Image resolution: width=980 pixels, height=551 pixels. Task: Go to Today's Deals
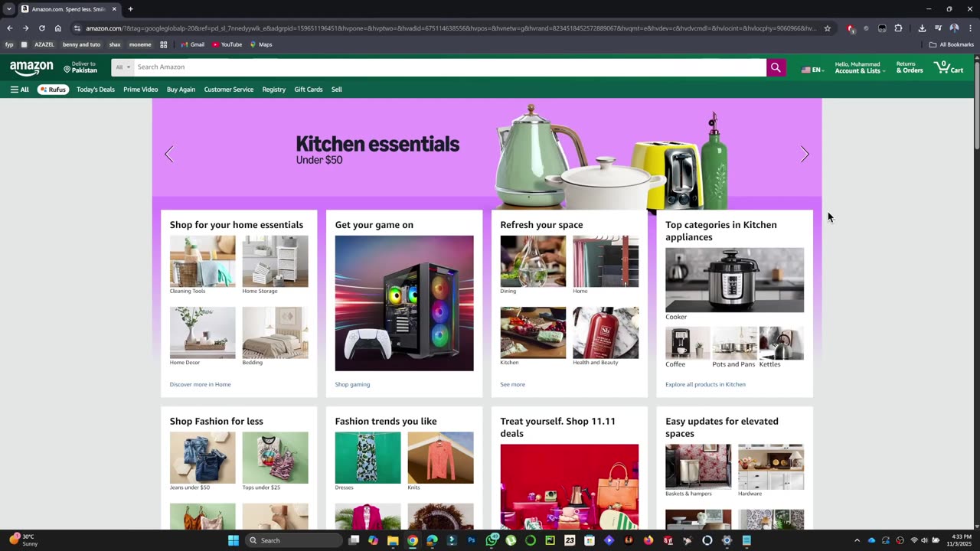coord(96,90)
